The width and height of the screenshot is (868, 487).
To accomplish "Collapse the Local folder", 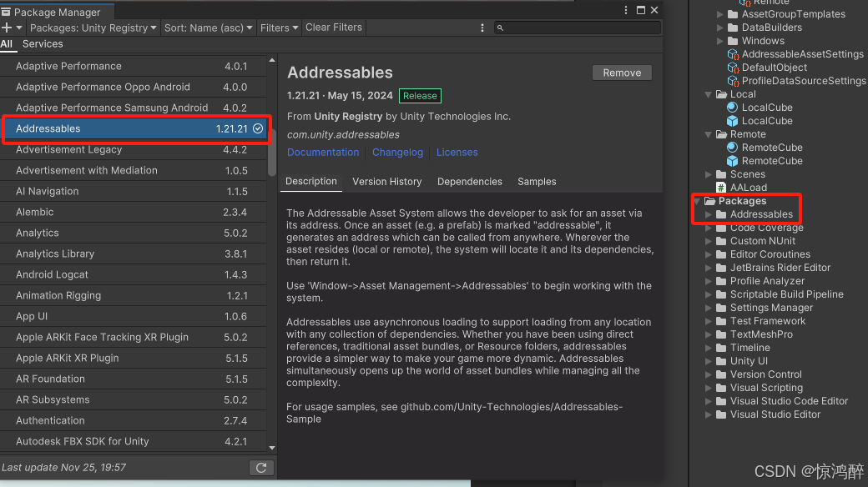I will [x=708, y=94].
